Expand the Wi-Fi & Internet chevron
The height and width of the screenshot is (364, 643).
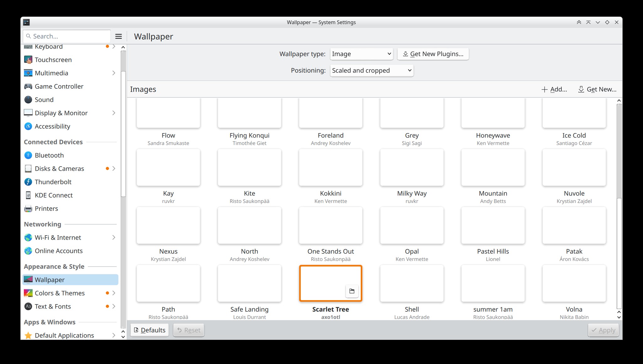(x=114, y=237)
